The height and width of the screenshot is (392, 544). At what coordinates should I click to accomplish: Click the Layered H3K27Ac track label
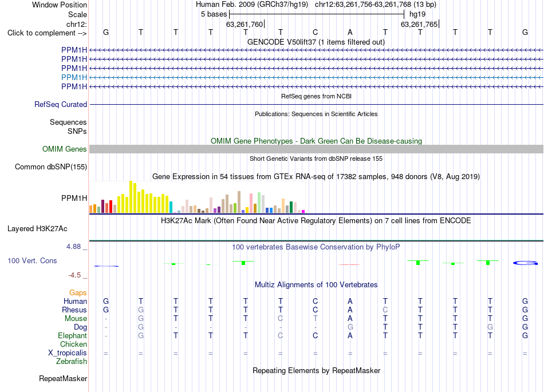pos(37,229)
